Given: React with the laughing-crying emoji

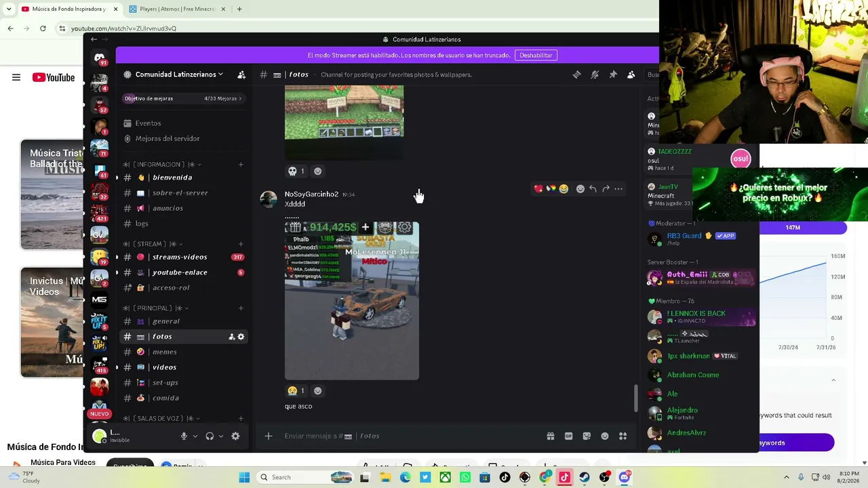Looking at the screenshot, I should point(564,189).
